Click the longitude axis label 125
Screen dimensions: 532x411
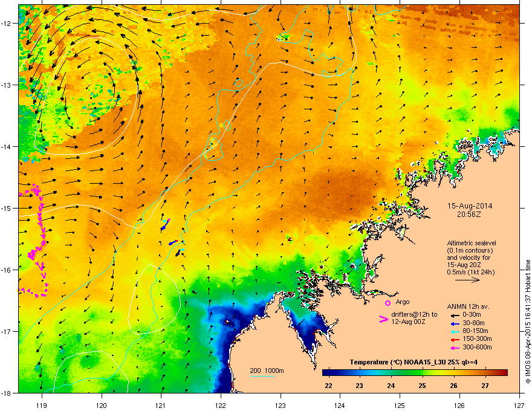tap(400, 405)
